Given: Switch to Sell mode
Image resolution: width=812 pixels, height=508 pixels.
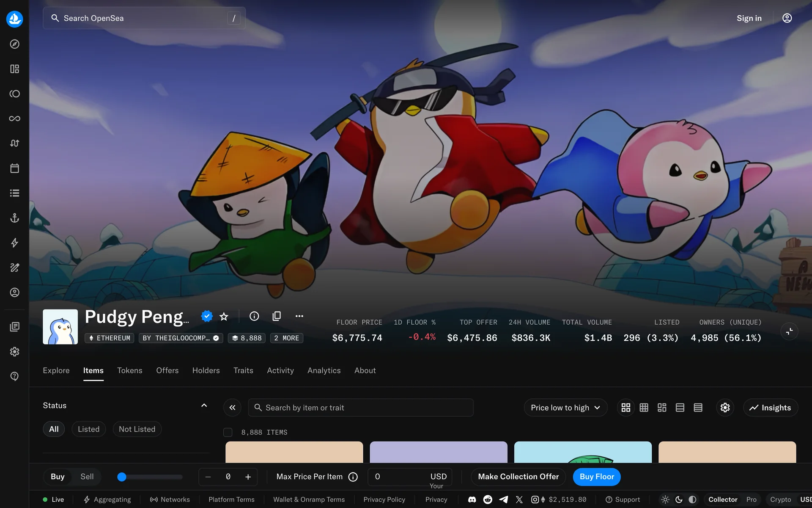Looking at the screenshot, I should pos(87,477).
